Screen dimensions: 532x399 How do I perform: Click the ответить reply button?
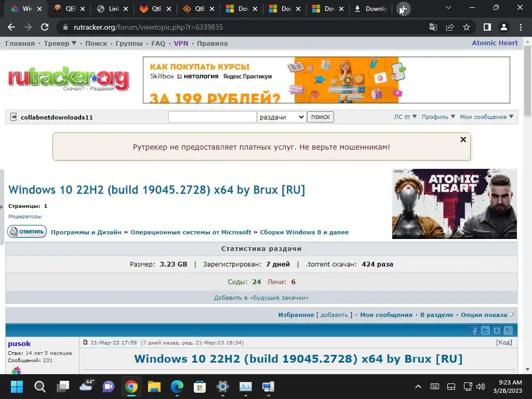(27, 231)
